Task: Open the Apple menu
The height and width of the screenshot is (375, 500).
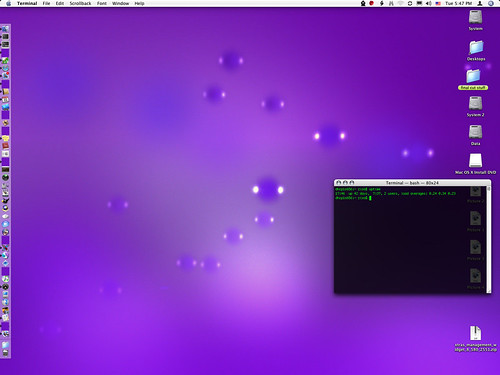Action: [9, 3]
